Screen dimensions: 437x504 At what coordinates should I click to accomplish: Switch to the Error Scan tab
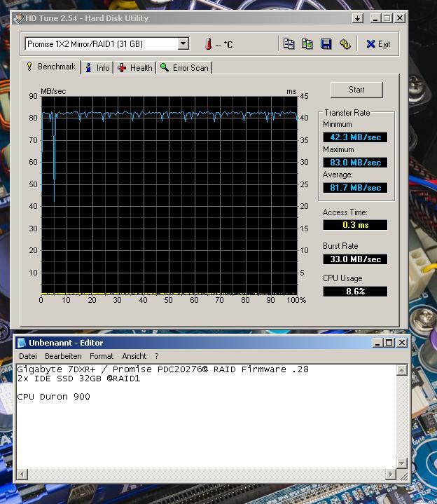click(x=185, y=68)
